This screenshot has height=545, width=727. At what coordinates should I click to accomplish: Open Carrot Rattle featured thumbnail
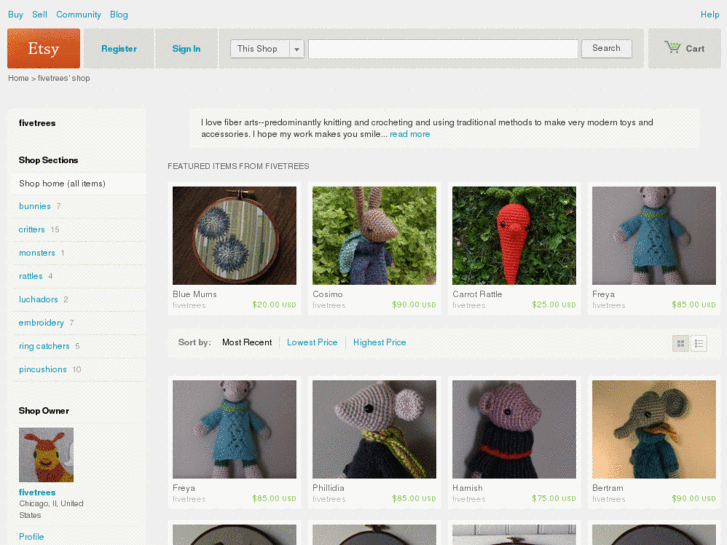[x=514, y=236]
